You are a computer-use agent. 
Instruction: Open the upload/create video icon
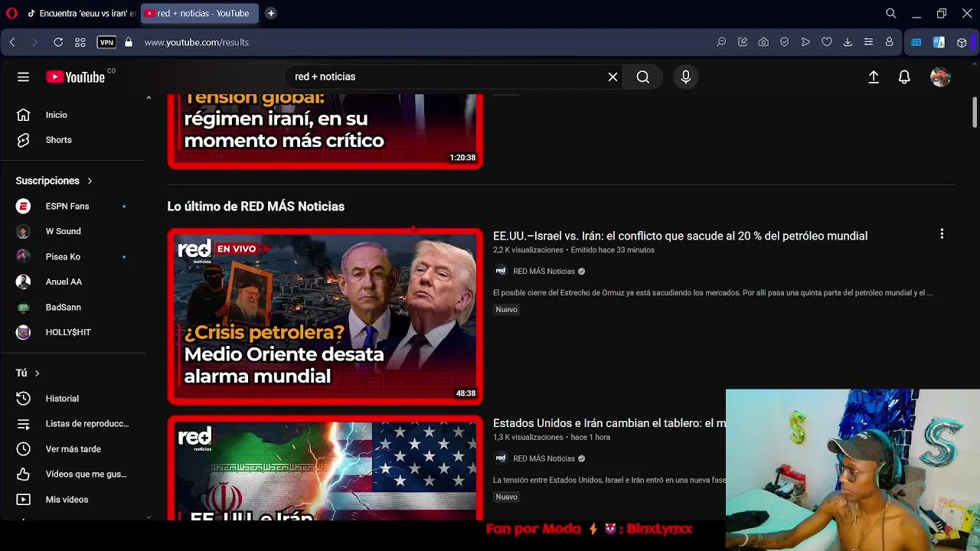pyautogui.click(x=874, y=77)
